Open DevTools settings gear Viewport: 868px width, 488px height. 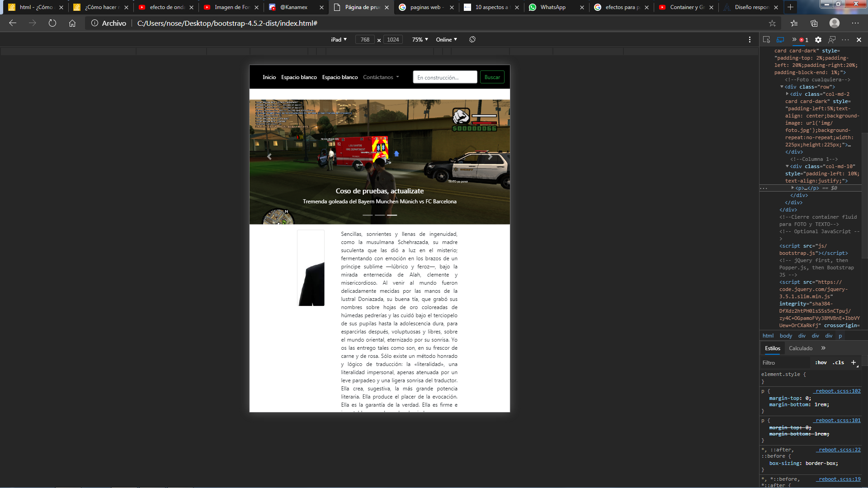pyautogui.click(x=818, y=40)
